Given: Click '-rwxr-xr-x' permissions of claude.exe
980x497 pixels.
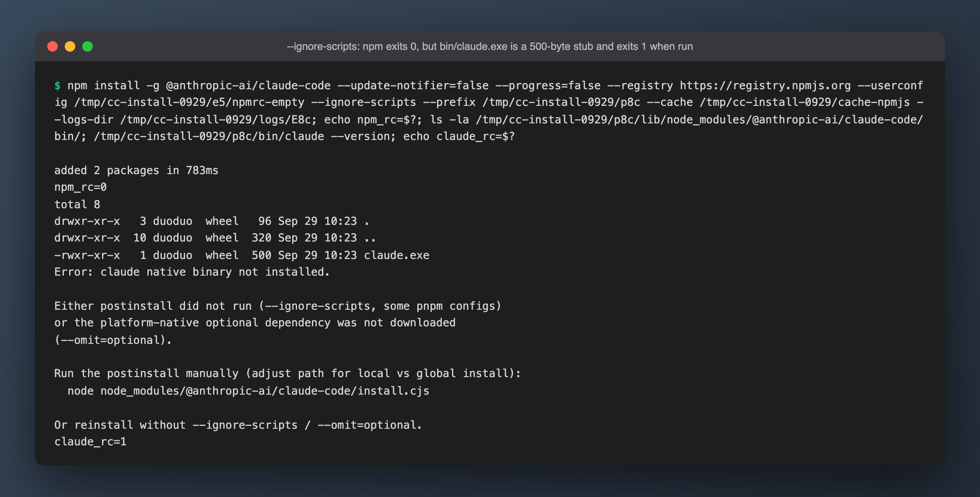Looking at the screenshot, I should click(87, 255).
